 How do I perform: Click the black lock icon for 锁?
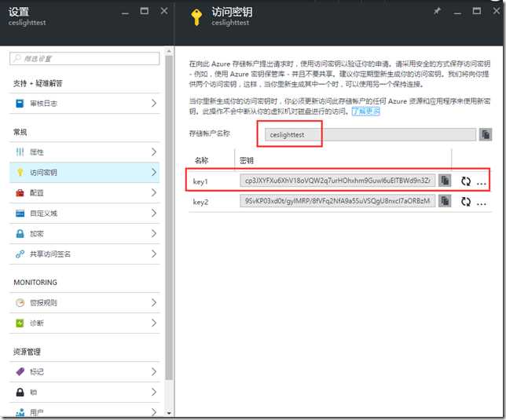20,392
